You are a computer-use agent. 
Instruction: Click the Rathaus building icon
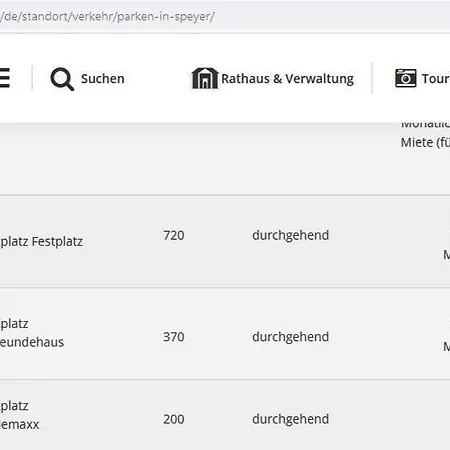click(x=205, y=78)
